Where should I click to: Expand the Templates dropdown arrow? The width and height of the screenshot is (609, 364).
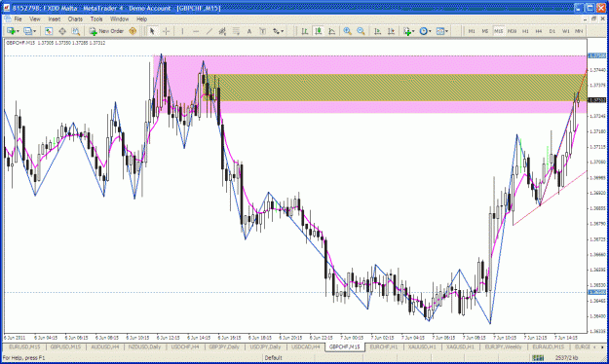[x=447, y=31]
